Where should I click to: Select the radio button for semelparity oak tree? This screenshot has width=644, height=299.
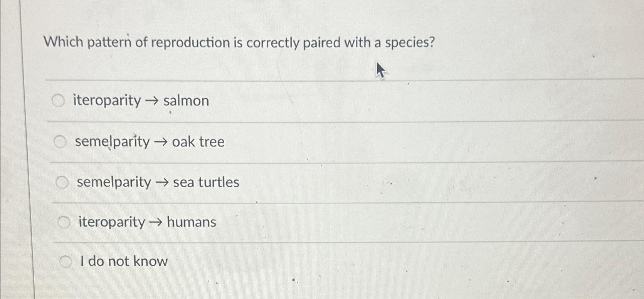60,142
